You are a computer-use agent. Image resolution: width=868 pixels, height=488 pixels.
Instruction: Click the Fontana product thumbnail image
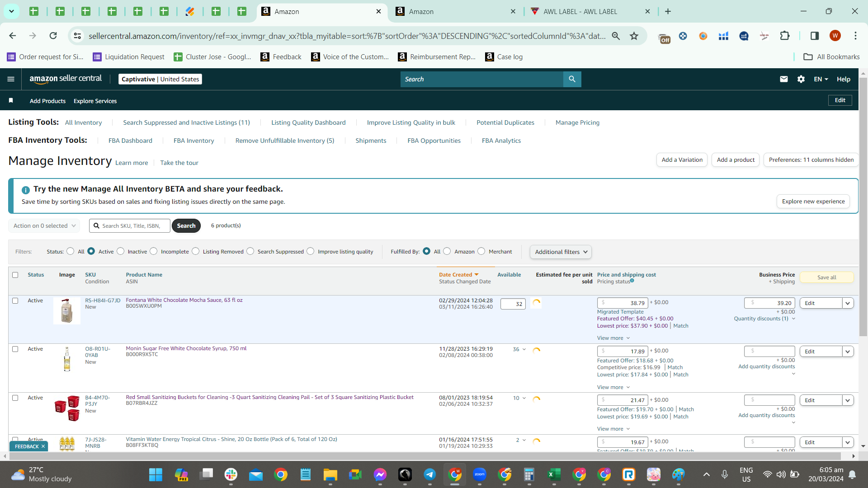[x=67, y=311]
